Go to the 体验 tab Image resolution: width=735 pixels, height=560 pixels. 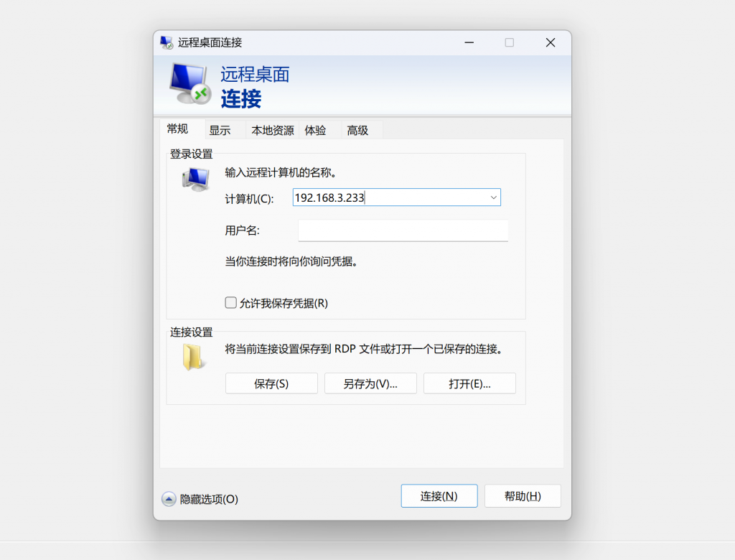click(x=315, y=131)
